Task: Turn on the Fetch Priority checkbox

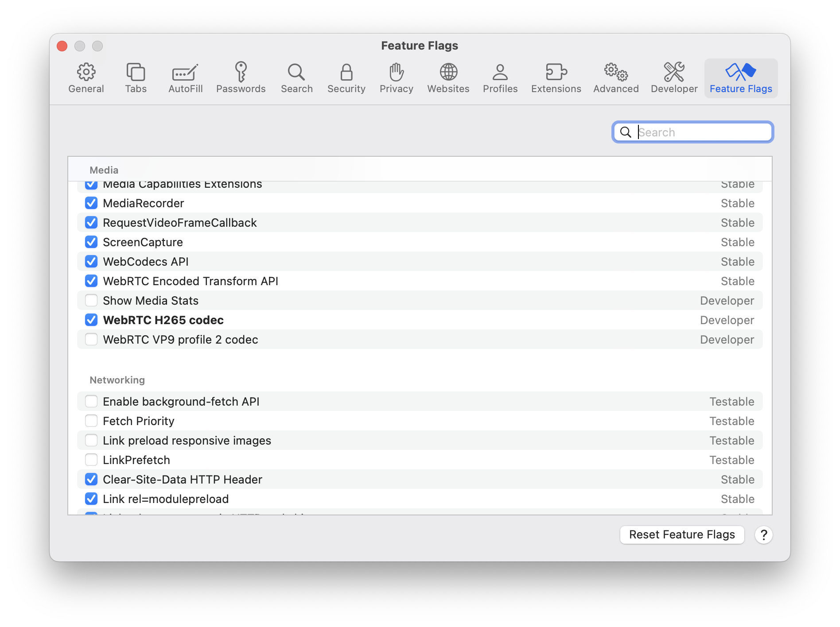Action: click(x=91, y=421)
